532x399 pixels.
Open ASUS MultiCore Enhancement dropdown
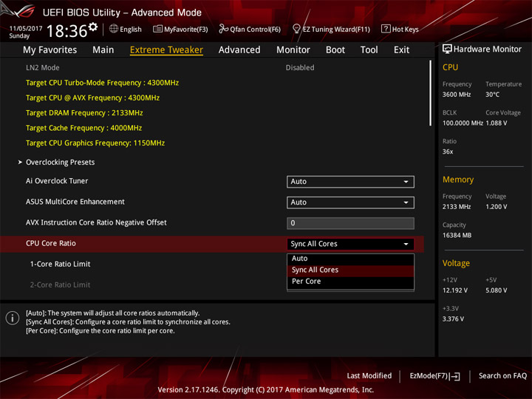coord(350,202)
